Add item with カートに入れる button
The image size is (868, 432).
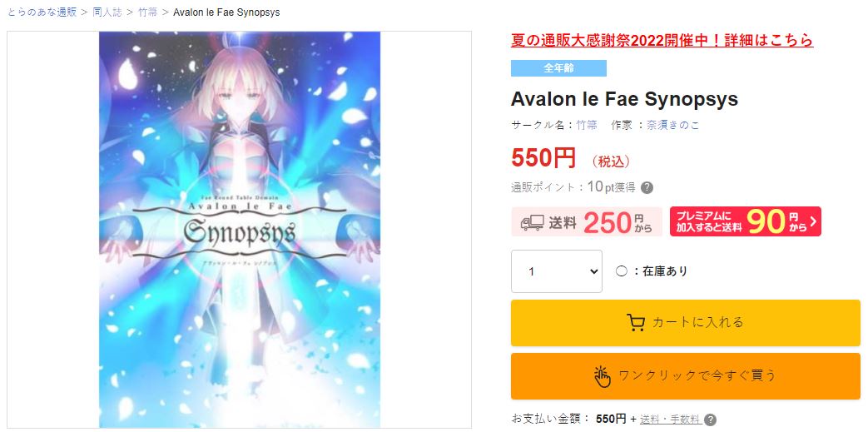click(685, 323)
